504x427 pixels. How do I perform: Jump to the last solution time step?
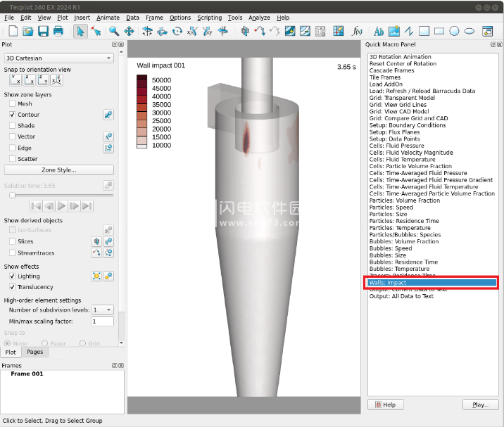[x=87, y=206]
